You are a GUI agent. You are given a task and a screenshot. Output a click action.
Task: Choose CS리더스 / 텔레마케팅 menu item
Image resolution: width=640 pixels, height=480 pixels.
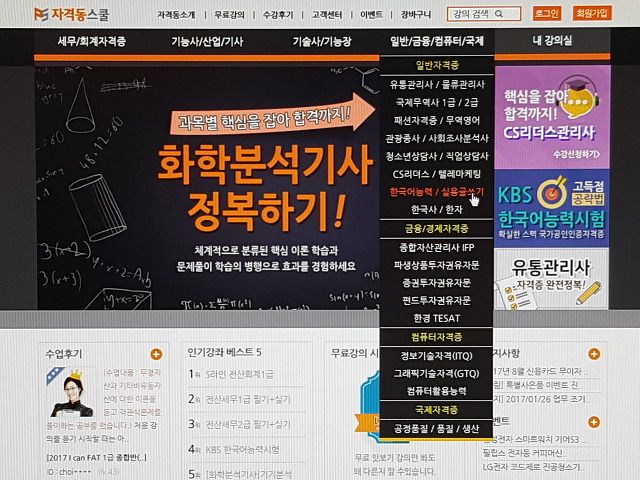(x=437, y=174)
